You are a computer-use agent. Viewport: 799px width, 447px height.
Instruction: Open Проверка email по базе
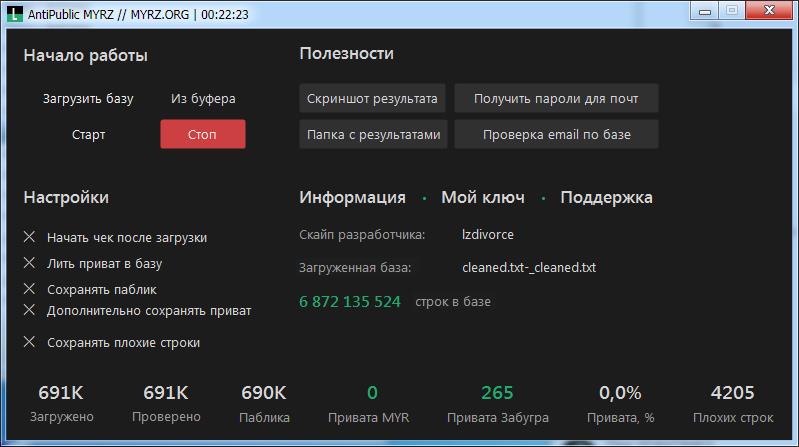556,134
